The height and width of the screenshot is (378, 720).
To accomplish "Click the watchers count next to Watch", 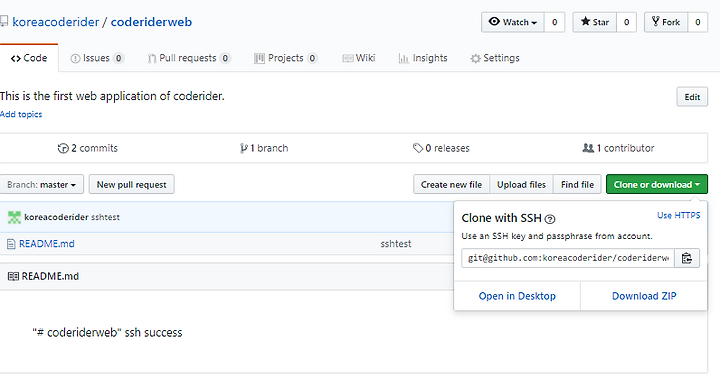I will tap(555, 22).
